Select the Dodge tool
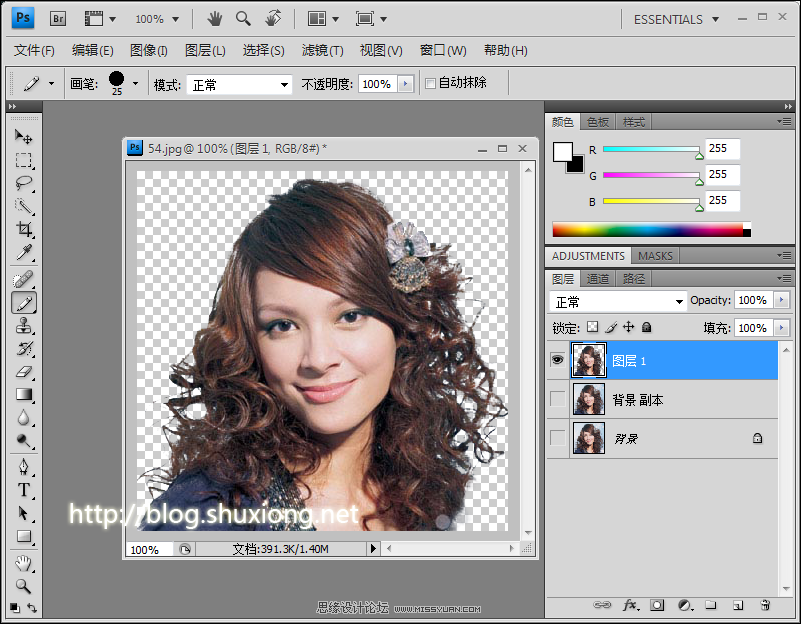 click(23, 441)
